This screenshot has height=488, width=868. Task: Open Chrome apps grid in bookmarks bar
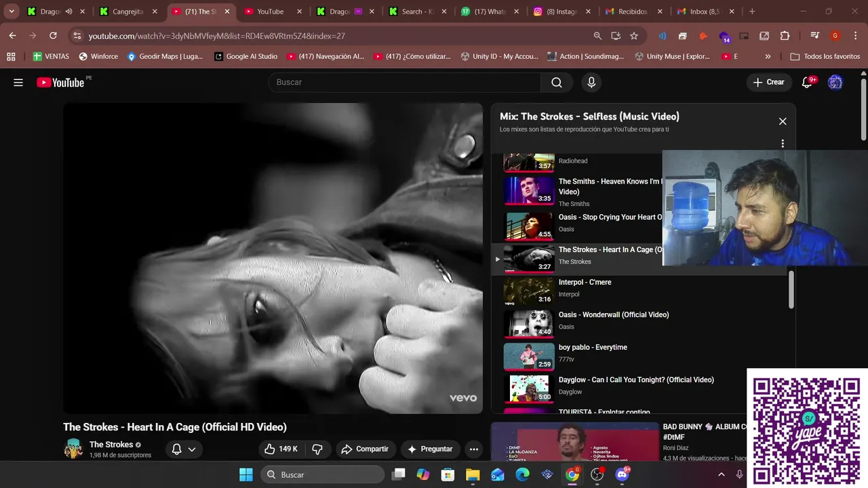point(11,56)
